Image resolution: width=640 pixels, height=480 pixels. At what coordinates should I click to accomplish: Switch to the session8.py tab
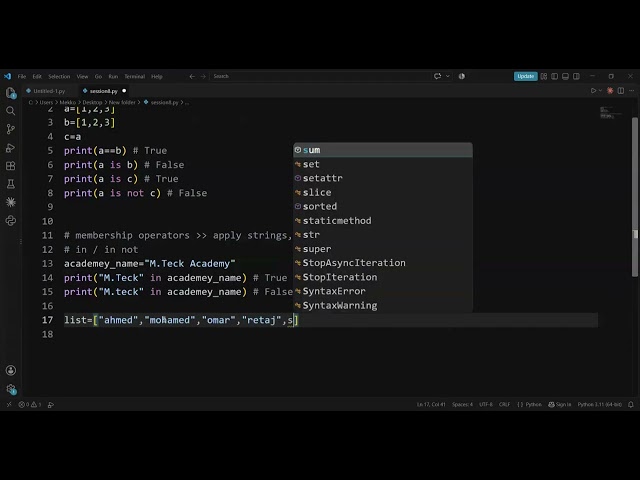(x=104, y=91)
